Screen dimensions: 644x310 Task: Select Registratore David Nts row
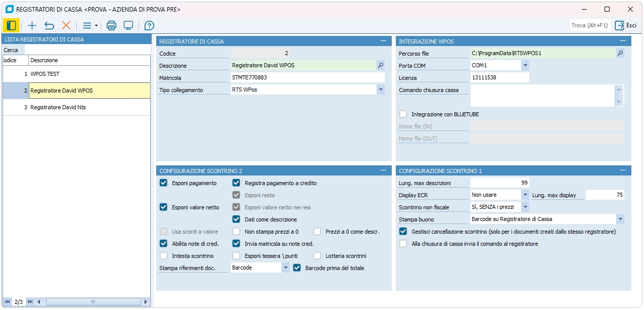58,107
